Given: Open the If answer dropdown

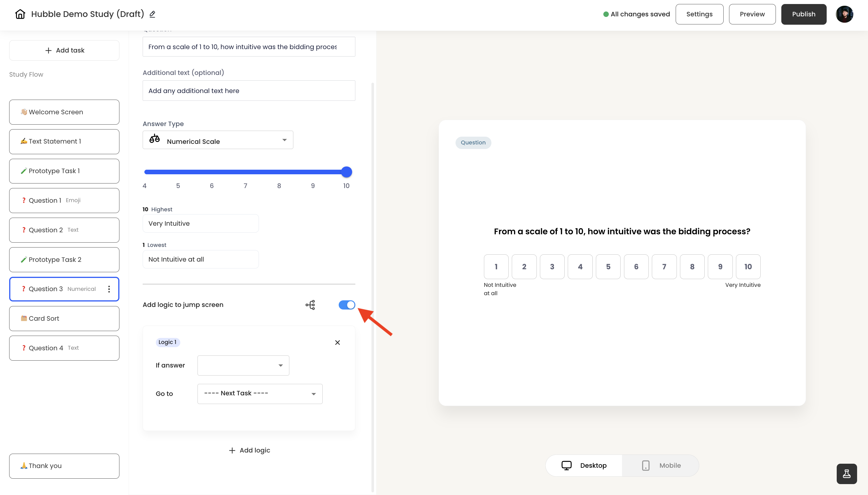Looking at the screenshot, I should coord(243,366).
